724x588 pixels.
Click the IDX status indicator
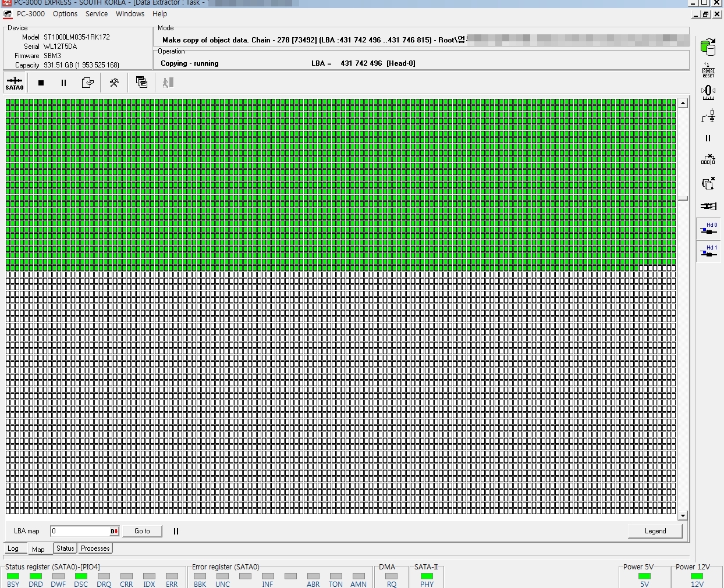click(x=149, y=576)
